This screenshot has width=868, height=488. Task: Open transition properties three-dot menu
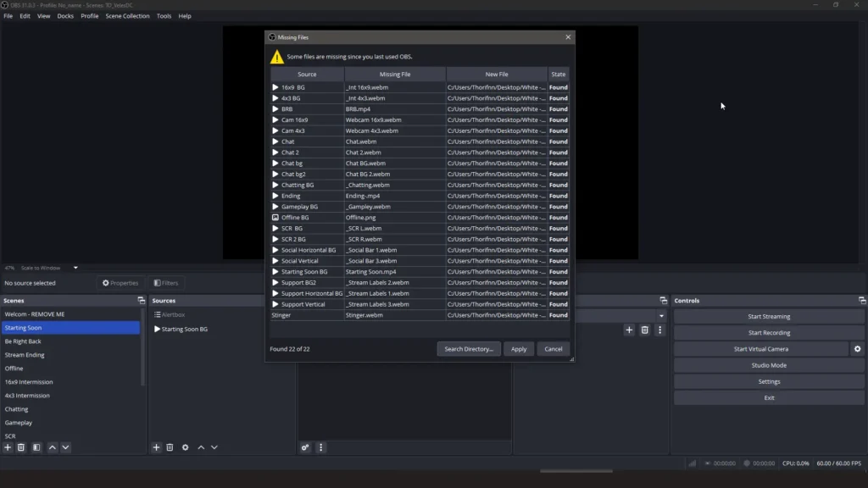659,330
